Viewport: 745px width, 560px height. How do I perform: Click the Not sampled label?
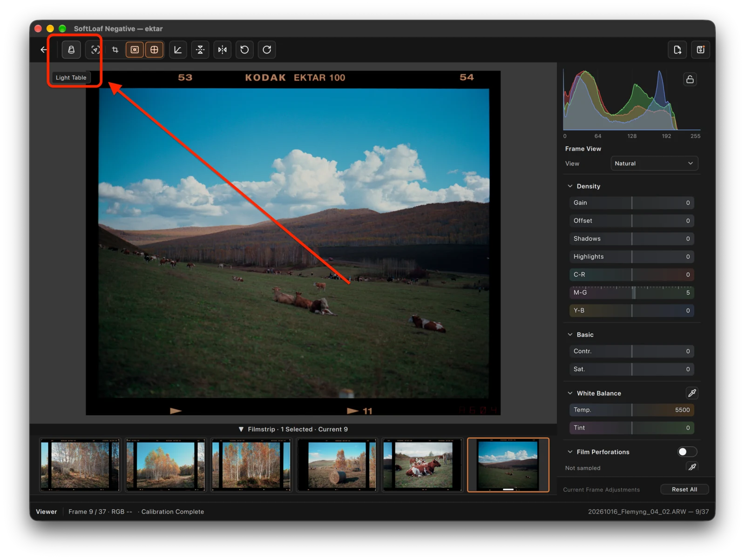pos(582,468)
